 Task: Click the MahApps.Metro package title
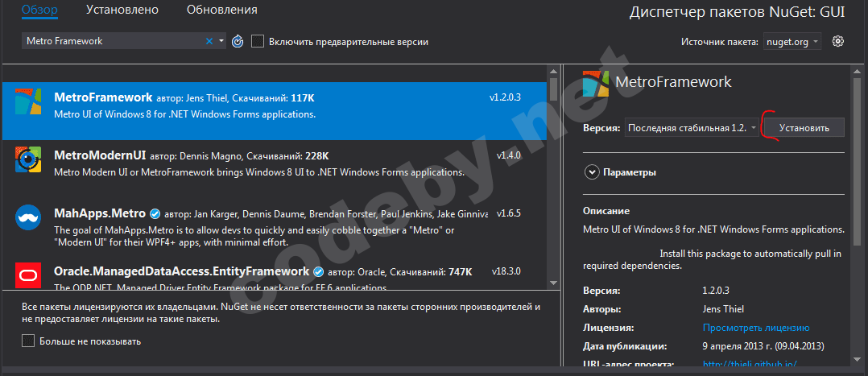point(100,213)
